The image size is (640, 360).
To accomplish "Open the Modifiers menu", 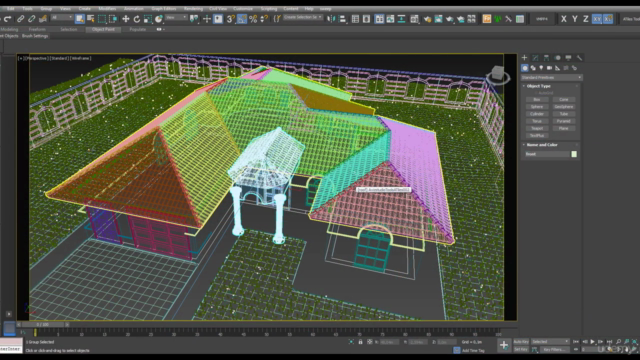I will click(x=107, y=9).
